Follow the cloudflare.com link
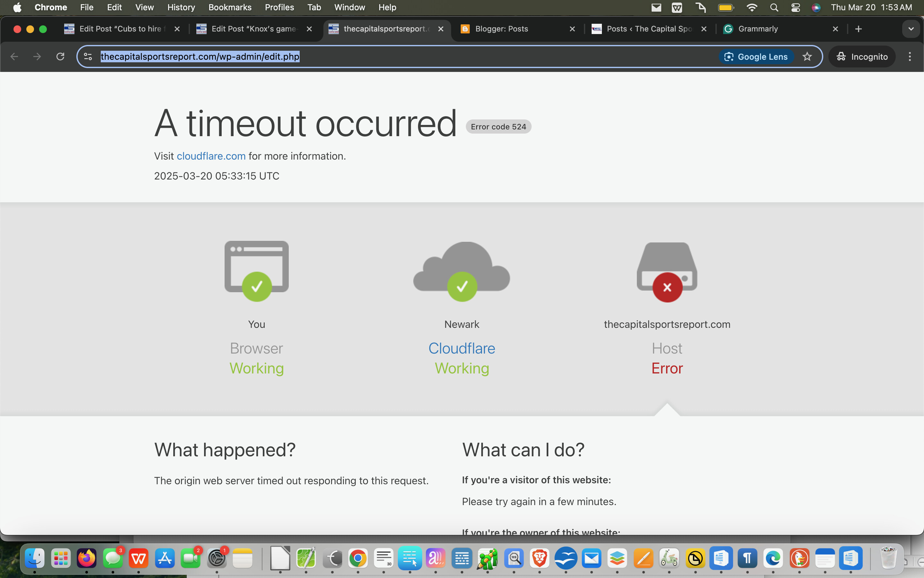Screen dimensions: 924x578 point(211,156)
